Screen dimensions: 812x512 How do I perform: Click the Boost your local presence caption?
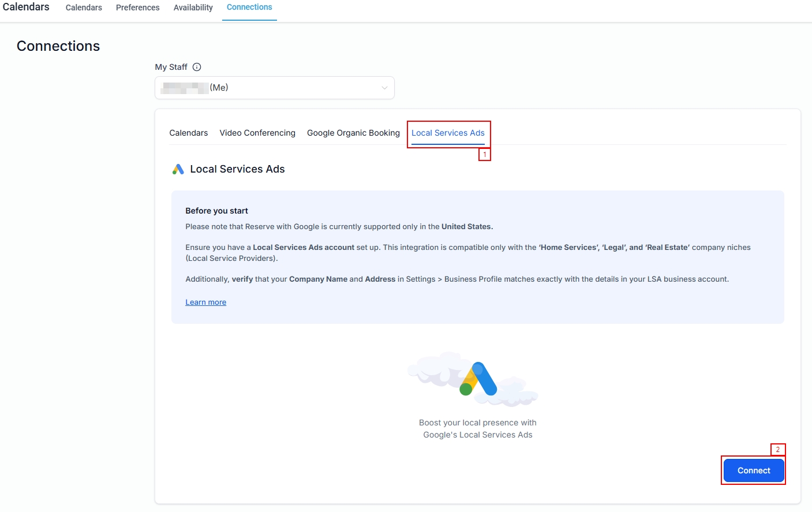(478, 429)
